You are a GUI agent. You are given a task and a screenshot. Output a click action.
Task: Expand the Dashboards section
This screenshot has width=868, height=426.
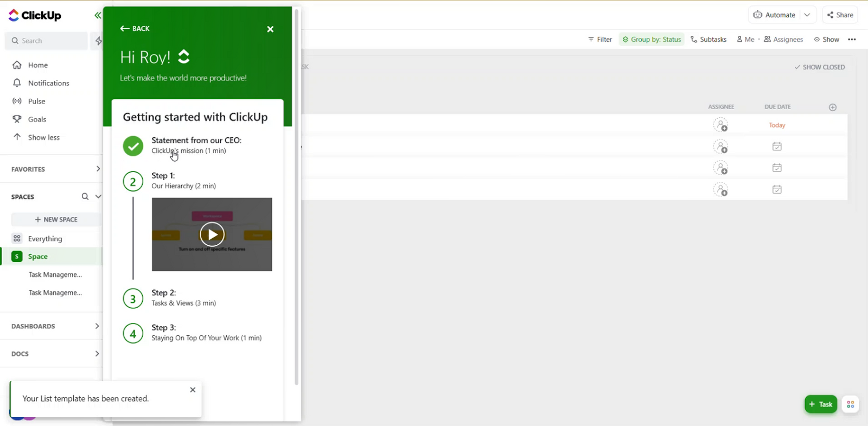pos(97,326)
